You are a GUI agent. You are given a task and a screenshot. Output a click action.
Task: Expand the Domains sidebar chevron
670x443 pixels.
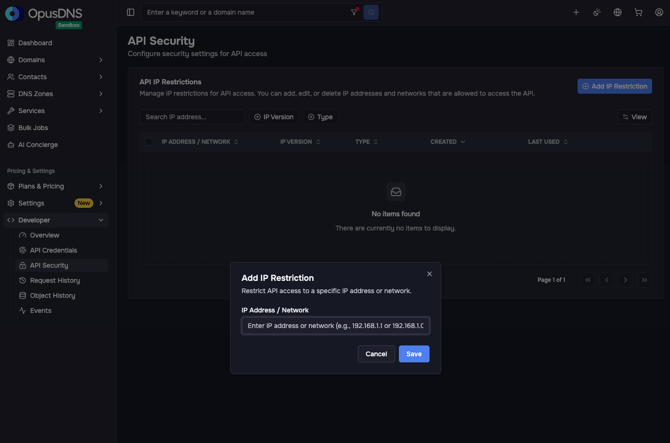pyautogui.click(x=101, y=60)
